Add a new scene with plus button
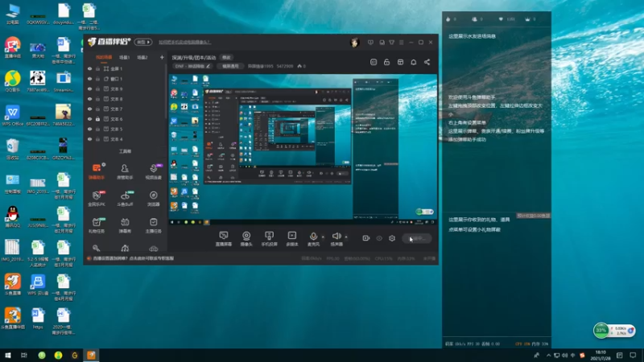Image resolution: width=644 pixels, height=362 pixels. [x=162, y=57]
